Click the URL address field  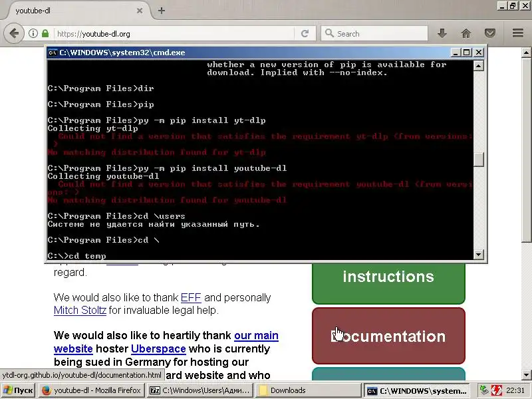click(x=175, y=34)
